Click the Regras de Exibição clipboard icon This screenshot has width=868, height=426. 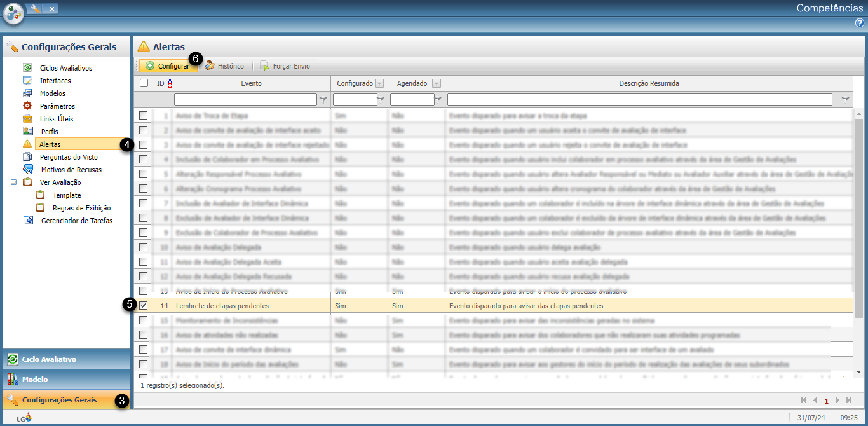coord(40,207)
